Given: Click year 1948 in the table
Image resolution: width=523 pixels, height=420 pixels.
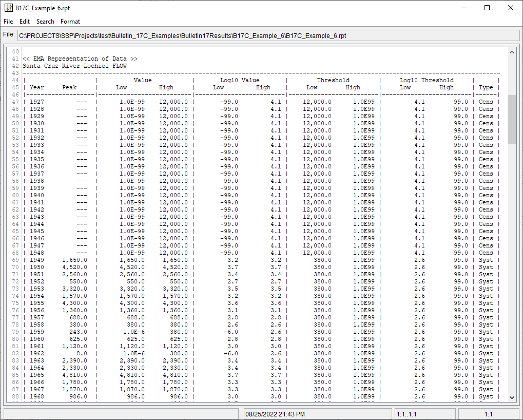Looking at the screenshot, I should [36, 253].
